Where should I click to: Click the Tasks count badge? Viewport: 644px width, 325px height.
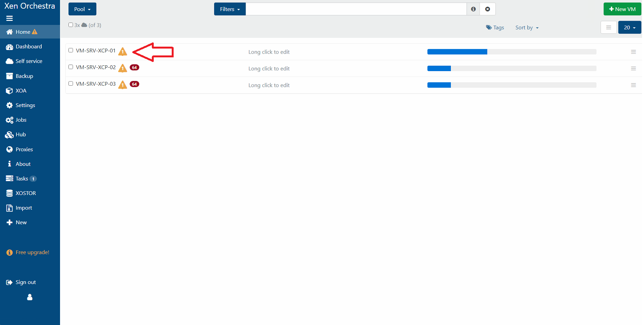pyautogui.click(x=33, y=179)
